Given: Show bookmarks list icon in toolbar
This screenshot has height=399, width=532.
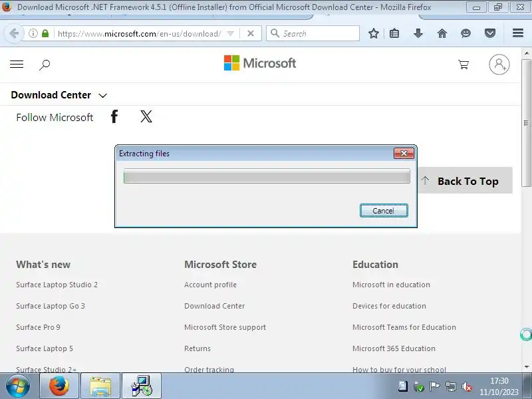Looking at the screenshot, I should [394, 33].
